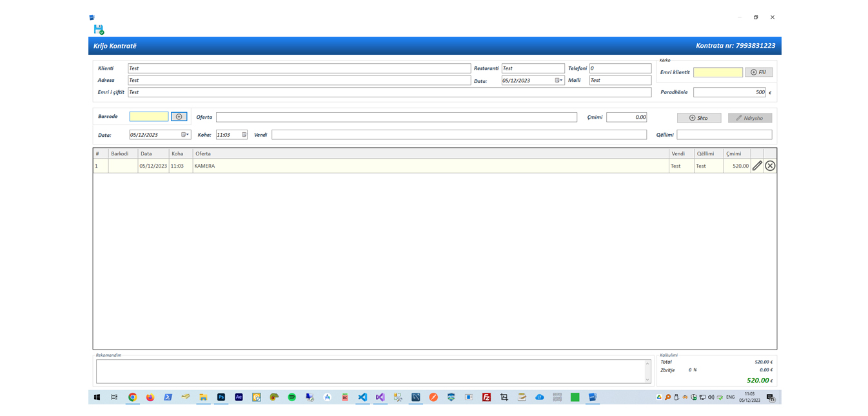Click the pencil edit icon on KAMERA row
Image resolution: width=868 pixels, height=416 pixels.
[x=757, y=166]
